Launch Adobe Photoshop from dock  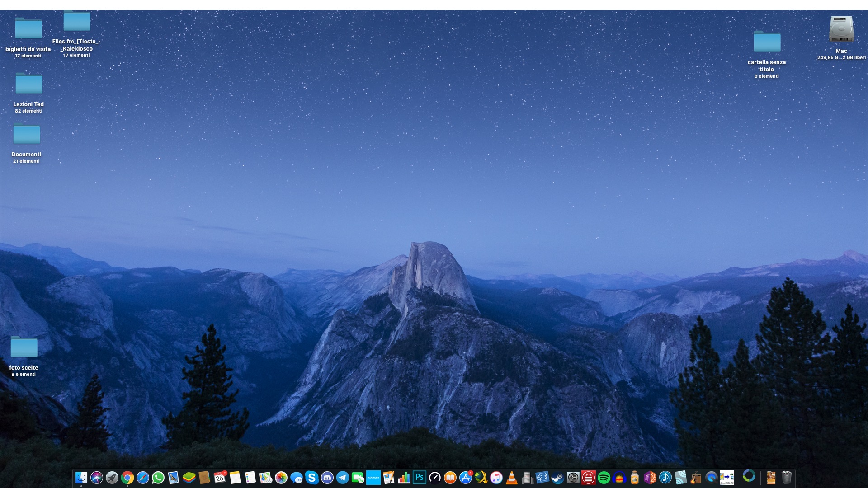(x=420, y=477)
